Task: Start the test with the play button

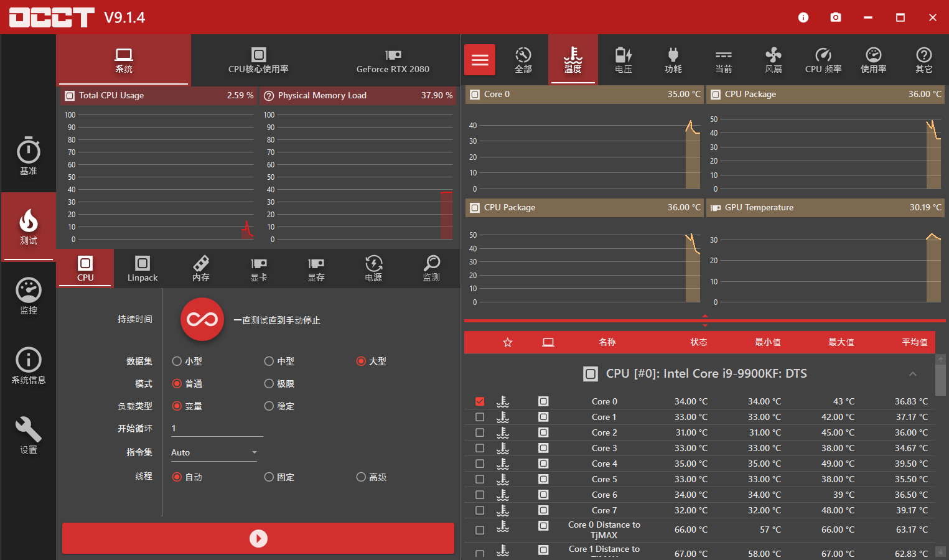Action: pyautogui.click(x=258, y=538)
